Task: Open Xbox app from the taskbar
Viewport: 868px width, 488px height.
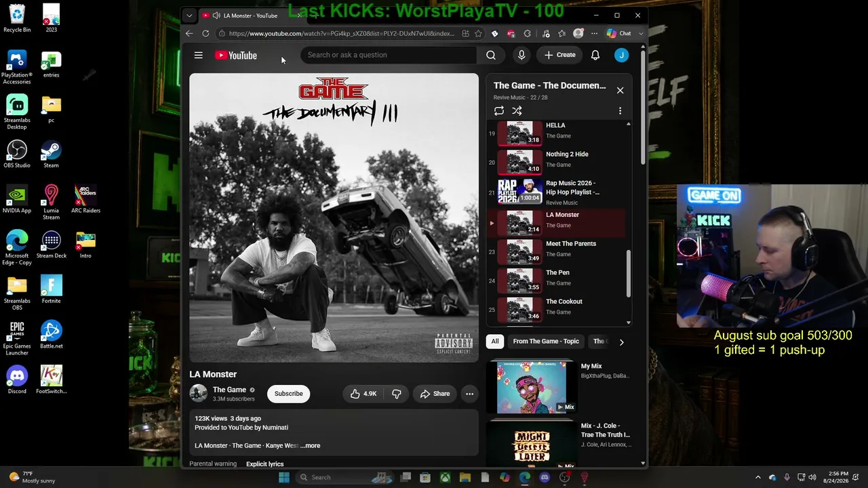Action: pyautogui.click(x=445, y=477)
